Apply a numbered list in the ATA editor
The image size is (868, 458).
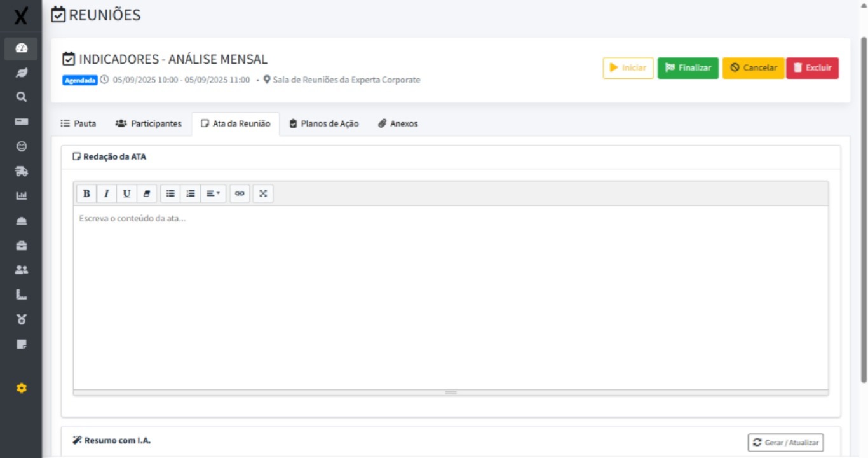click(190, 193)
